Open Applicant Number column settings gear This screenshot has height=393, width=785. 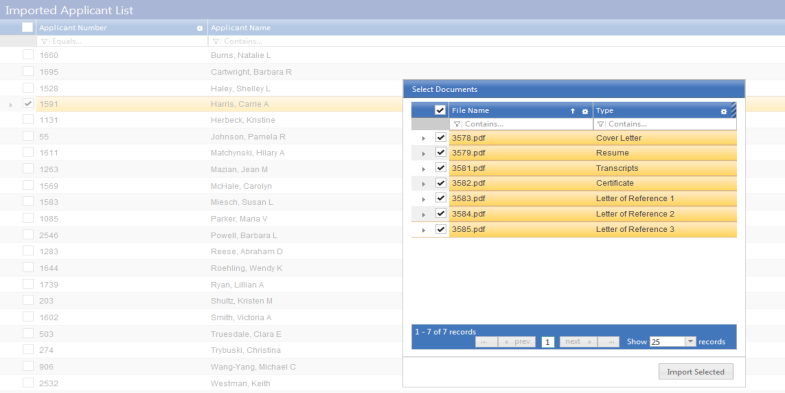(200, 29)
